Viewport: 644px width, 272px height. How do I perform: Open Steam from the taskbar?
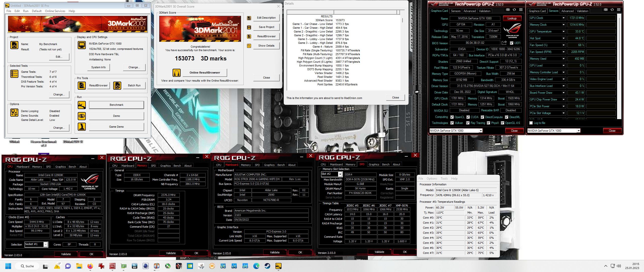(x=267, y=266)
